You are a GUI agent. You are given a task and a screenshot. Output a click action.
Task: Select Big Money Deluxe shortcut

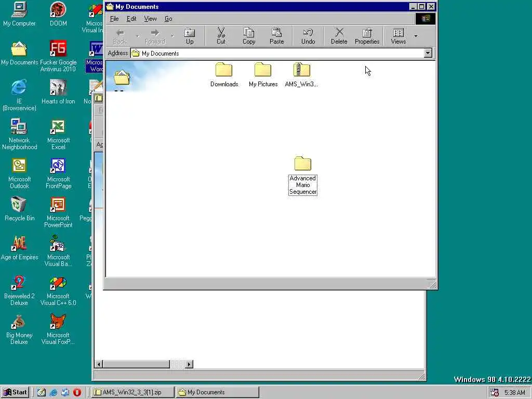pyautogui.click(x=19, y=329)
